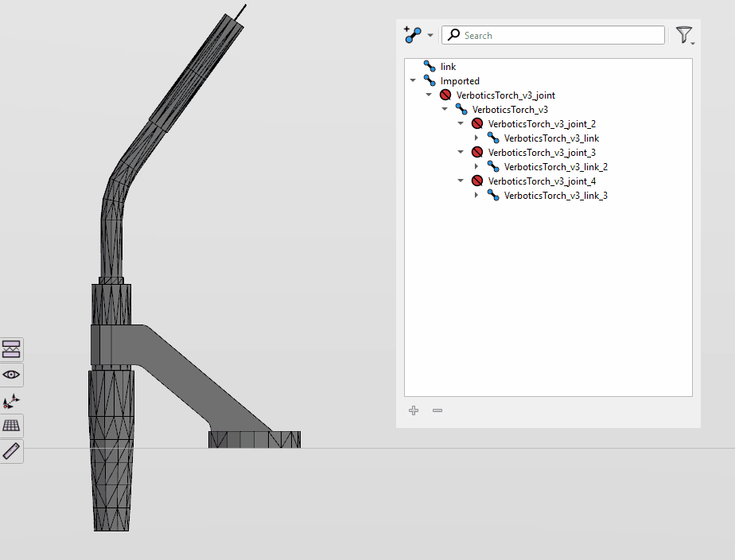This screenshot has width=735, height=560.
Task: Select the top-level 'link' tree row
Action: pyautogui.click(x=548, y=67)
